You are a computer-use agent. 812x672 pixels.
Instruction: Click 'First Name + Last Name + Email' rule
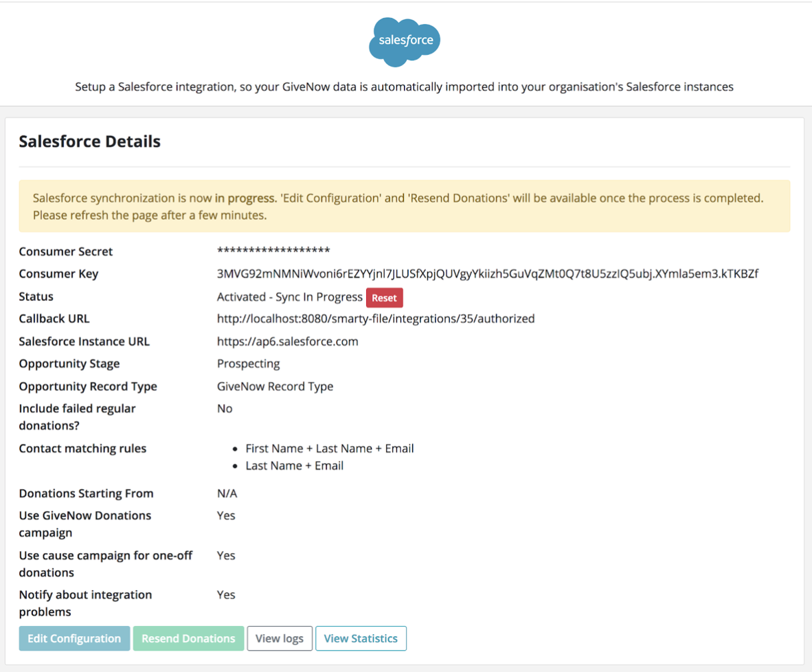point(330,449)
